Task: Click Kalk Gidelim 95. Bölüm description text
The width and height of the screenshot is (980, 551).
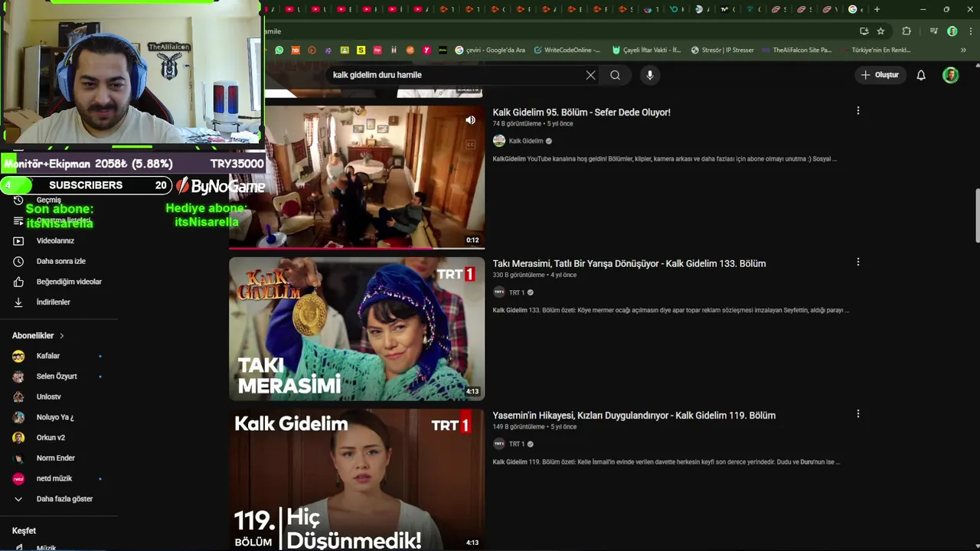Action: (665, 159)
